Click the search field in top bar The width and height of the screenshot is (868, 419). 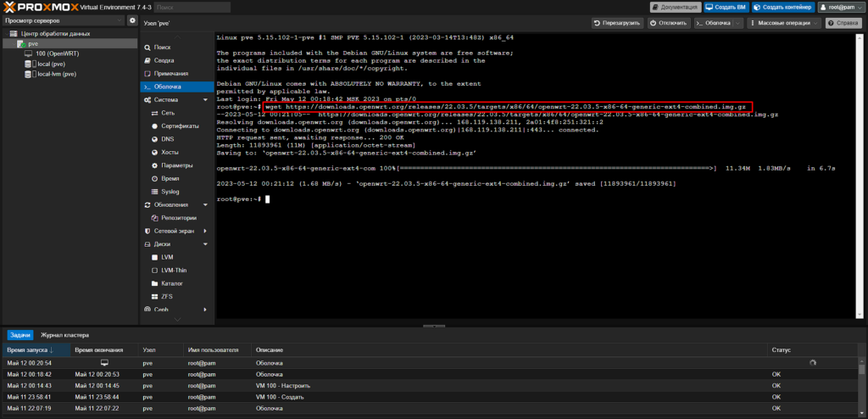tap(192, 7)
